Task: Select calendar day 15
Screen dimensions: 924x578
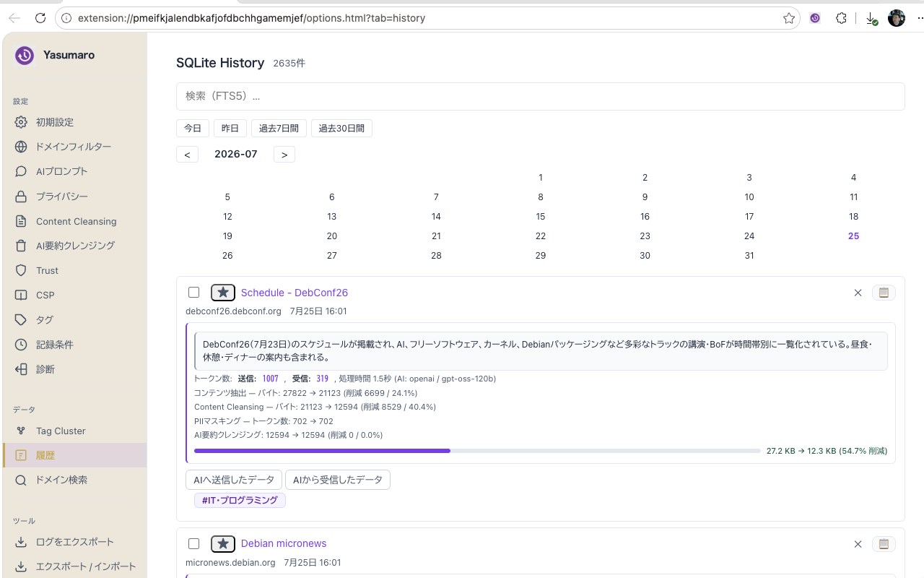Action: click(x=541, y=217)
